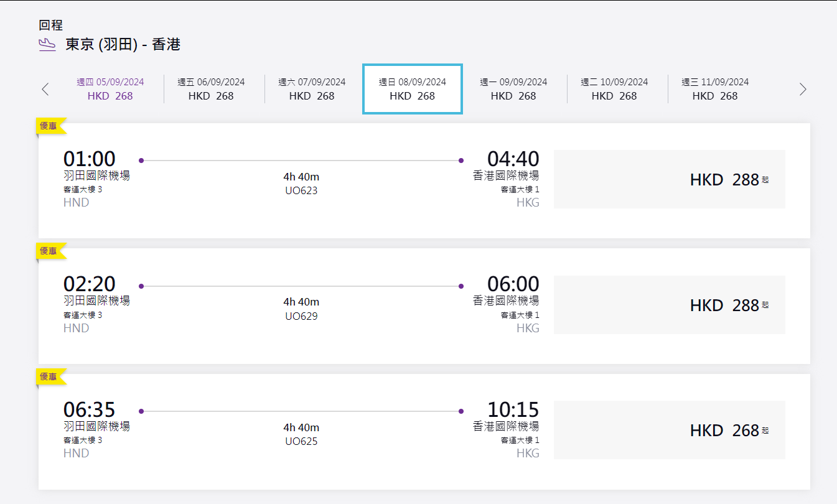The height and width of the screenshot is (504, 837).
Task: Click the next dates right arrow
Action: (x=803, y=89)
